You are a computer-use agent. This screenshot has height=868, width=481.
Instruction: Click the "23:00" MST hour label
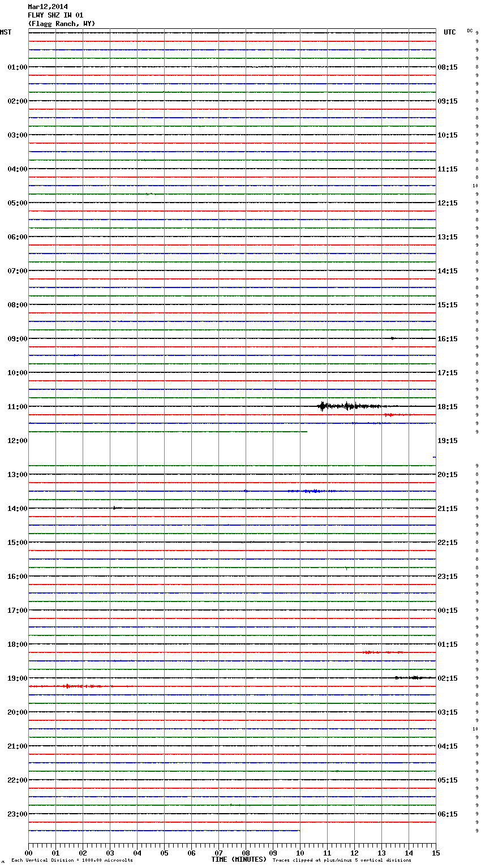point(17,814)
